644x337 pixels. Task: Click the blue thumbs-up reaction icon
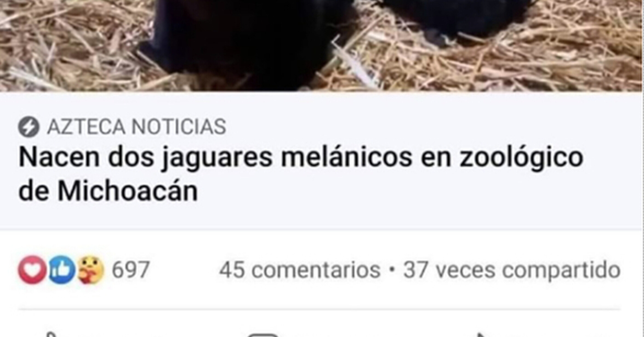point(62,270)
